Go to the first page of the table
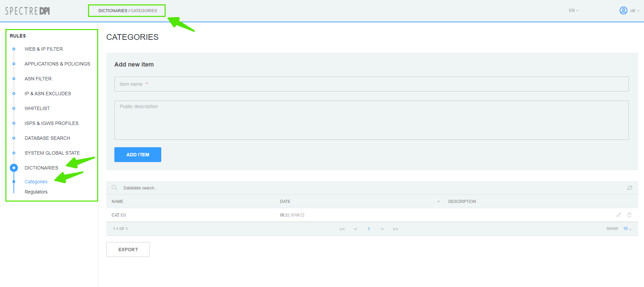 342,229
